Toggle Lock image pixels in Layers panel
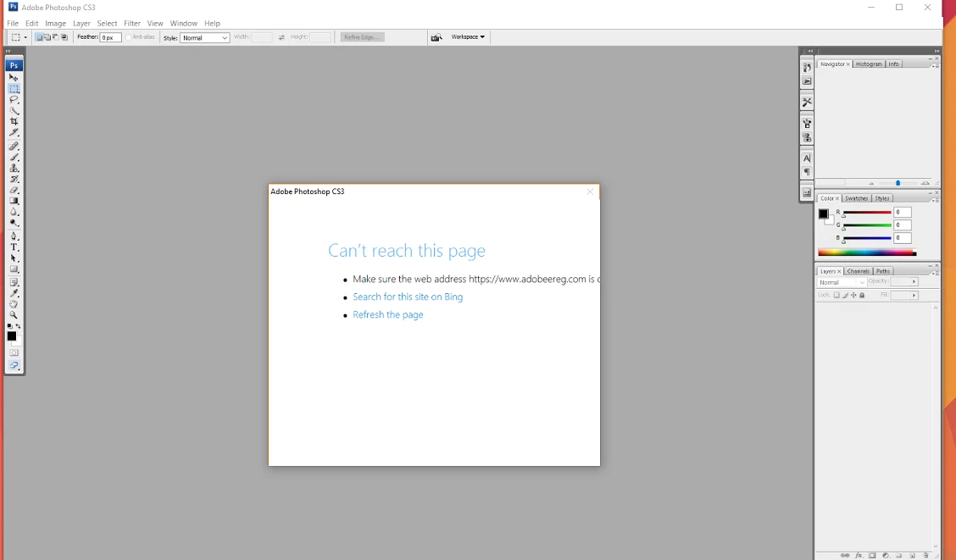 pos(845,295)
